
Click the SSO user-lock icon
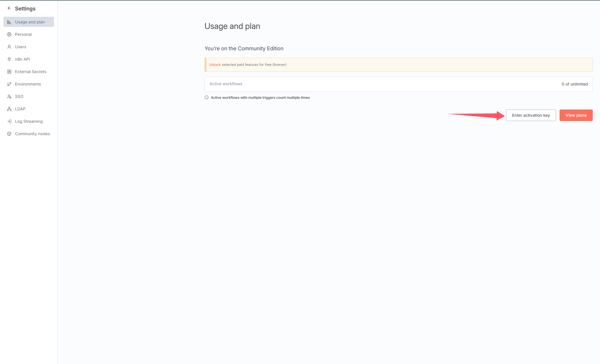(x=9, y=96)
